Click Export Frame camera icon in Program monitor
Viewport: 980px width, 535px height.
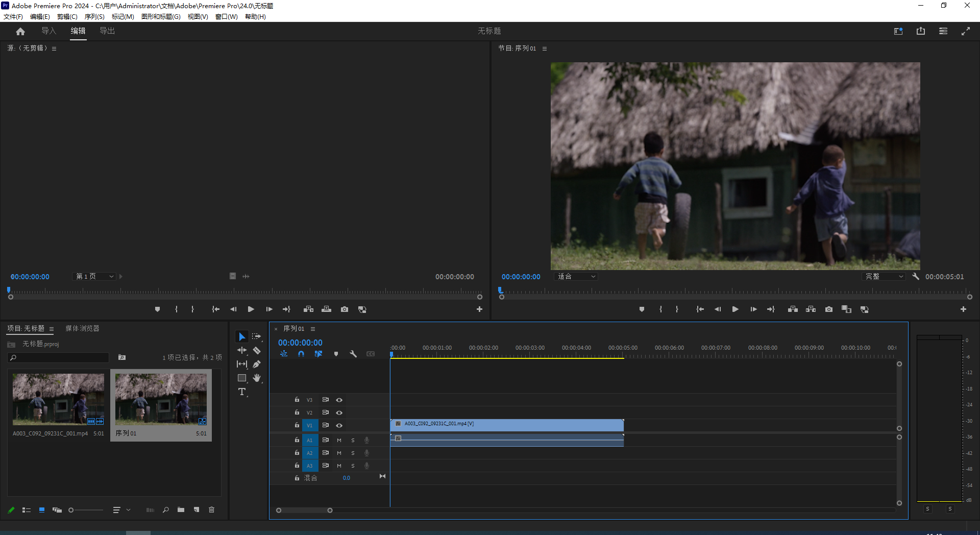point(828,309)
